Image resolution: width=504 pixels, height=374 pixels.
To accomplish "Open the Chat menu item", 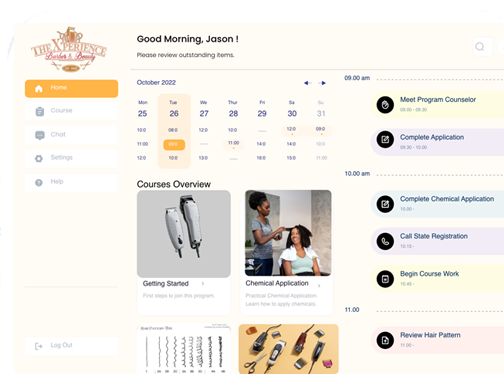I will point(71,135).
